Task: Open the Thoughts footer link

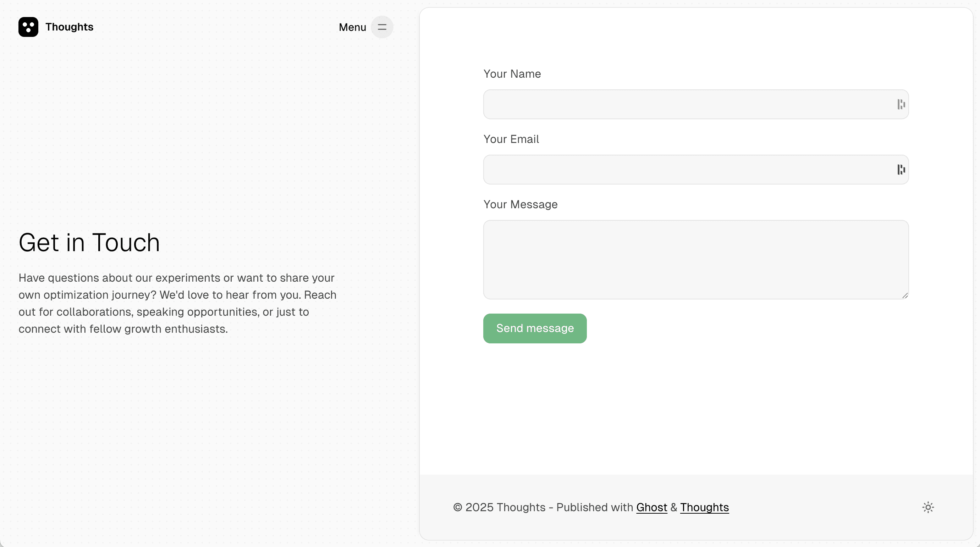Action: point(705,507)
